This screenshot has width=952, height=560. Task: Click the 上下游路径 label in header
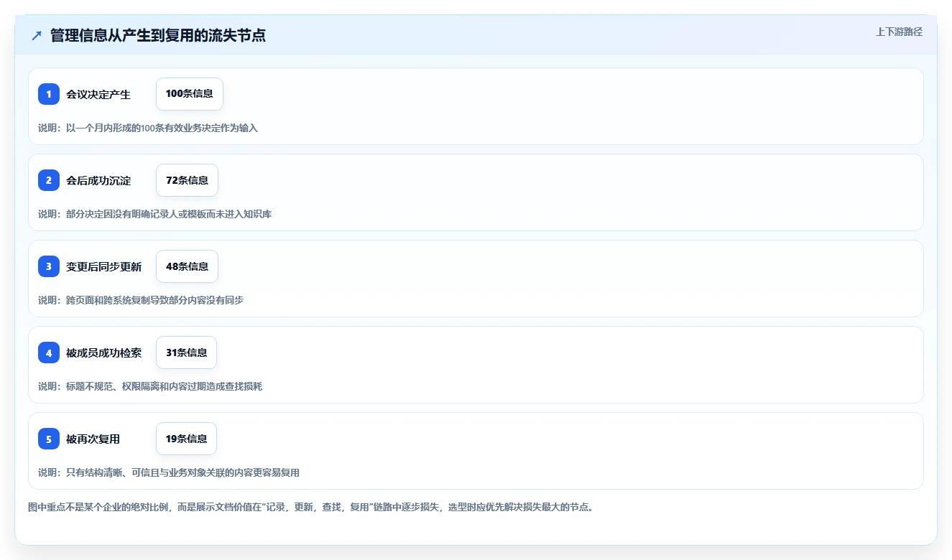[x=899, y=32]
